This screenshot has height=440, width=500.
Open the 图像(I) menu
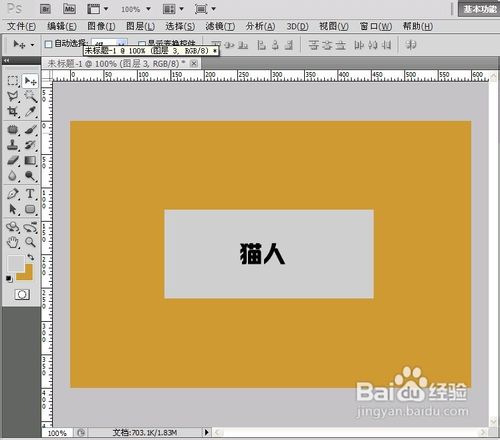[x=101, y=26]
